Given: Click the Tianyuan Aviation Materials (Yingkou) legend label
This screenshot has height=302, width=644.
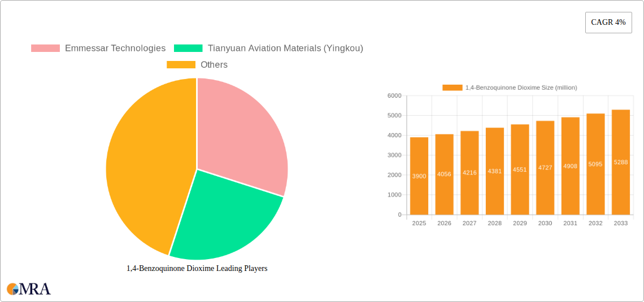Looking at the screenshot, I should tap(285, 48).
